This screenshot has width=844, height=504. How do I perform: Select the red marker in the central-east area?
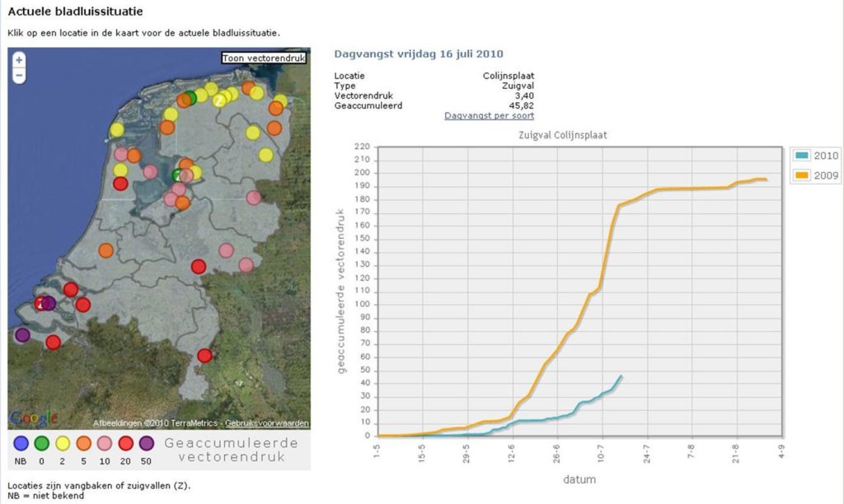[199, 266]
